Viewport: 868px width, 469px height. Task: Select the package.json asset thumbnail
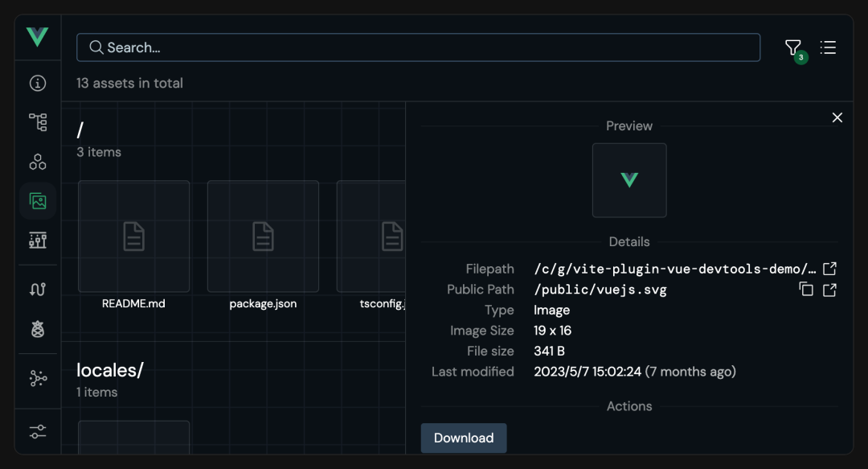click(x=263, y=237)
